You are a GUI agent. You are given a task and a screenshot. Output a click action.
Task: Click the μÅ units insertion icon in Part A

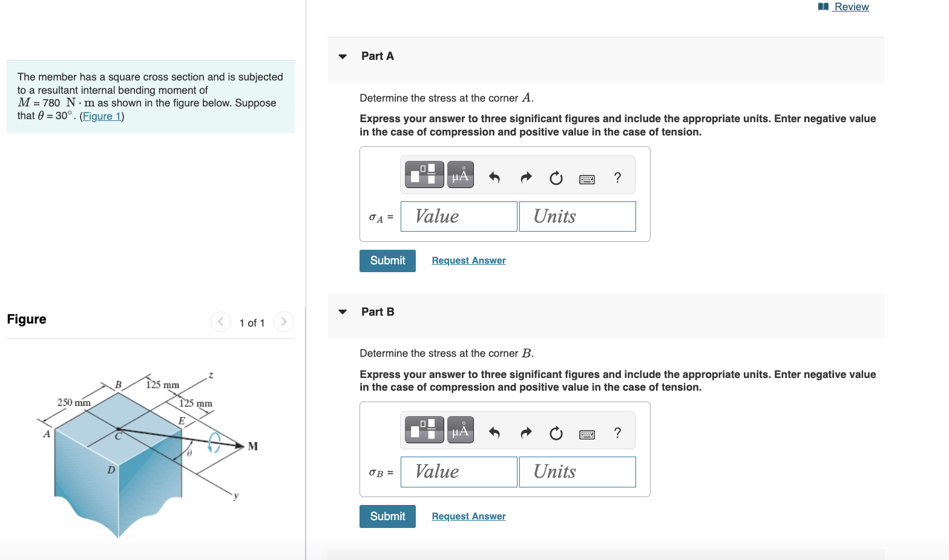(x=460, y=174)
